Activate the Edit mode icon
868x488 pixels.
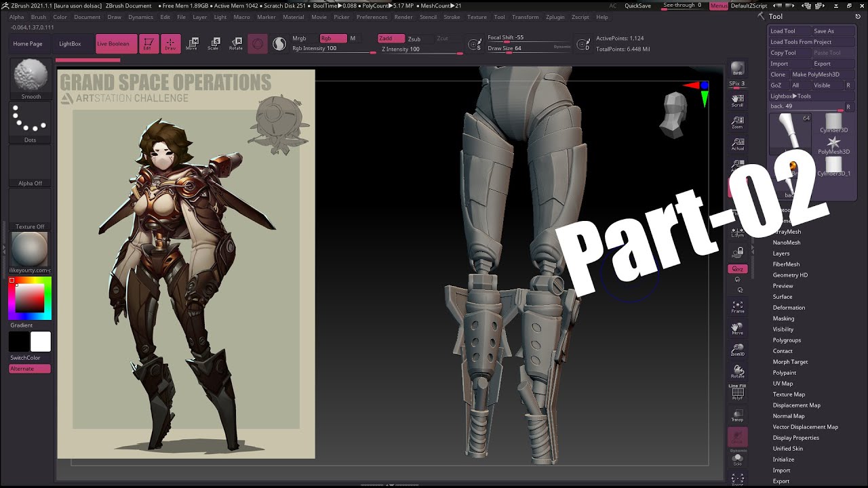pyautogui.click(x=149, y=44)
